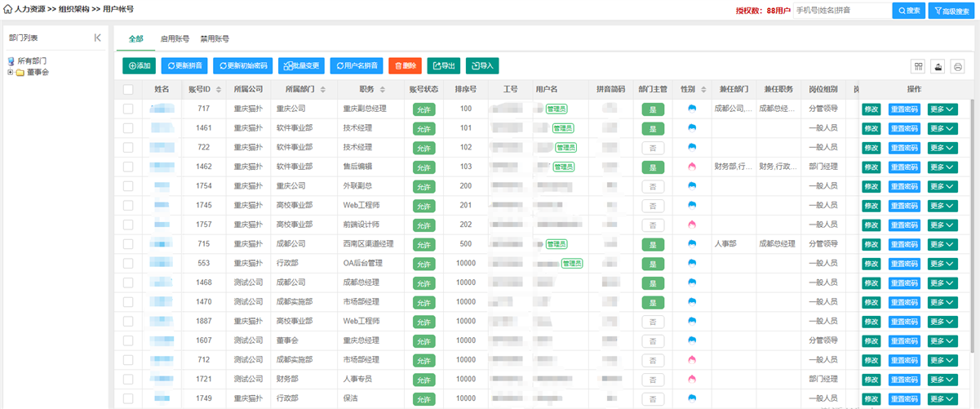Open 更多 dropdown in the first row
Viewport: 980px width, 409px height.
click(x=942, y=109)
